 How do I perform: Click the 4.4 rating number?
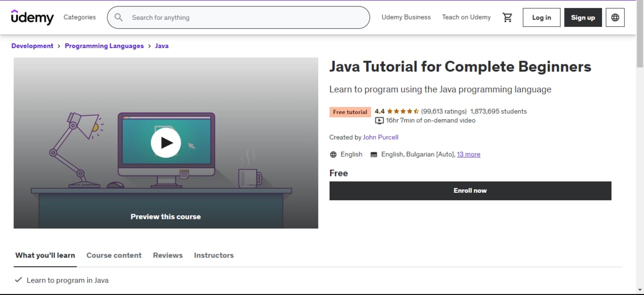click(380, 112)
